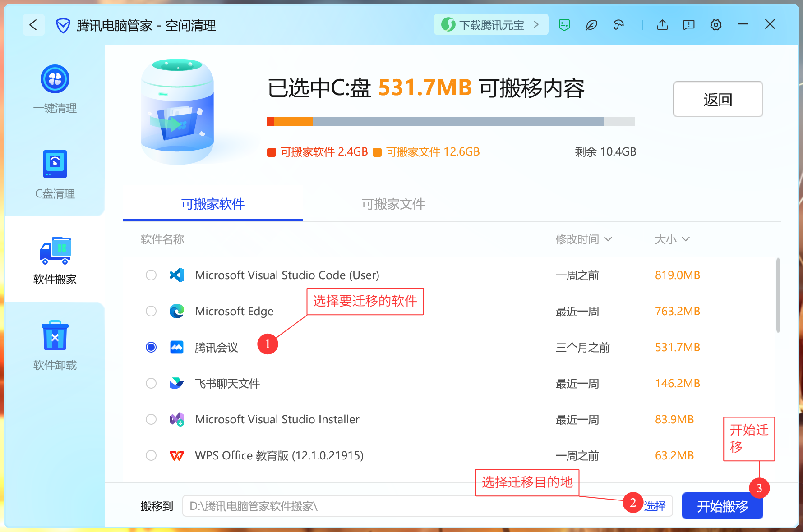
Task: Open the 一键清理 one-click clean icon
Action: point(55,79)
